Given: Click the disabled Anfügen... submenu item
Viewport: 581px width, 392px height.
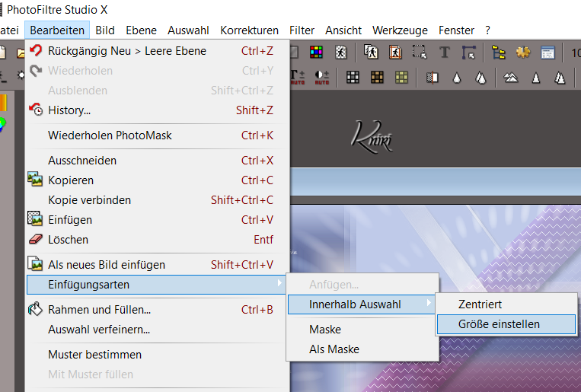Looking at the screenshot, I should [x=362, y=285].
